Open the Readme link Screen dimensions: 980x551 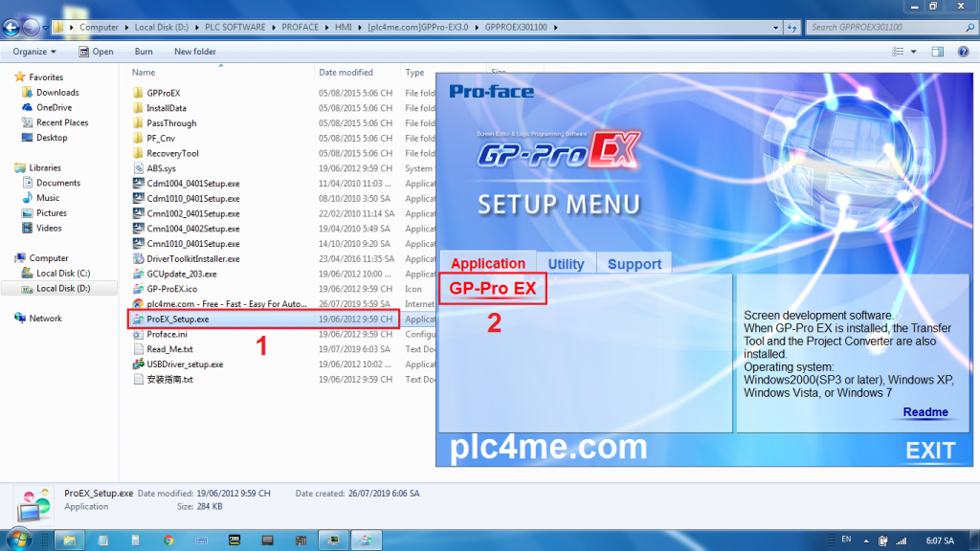click(x=924, y=412)
